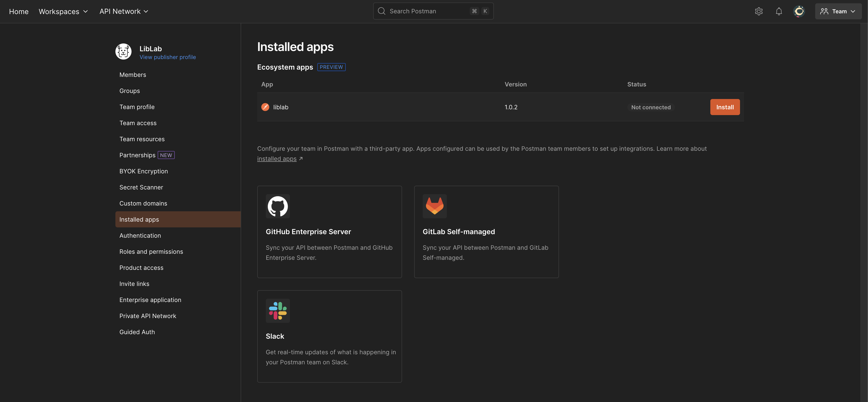Click the notification bell icon
The width and height of the screenshot is (868, 402).
click(779, 11)
